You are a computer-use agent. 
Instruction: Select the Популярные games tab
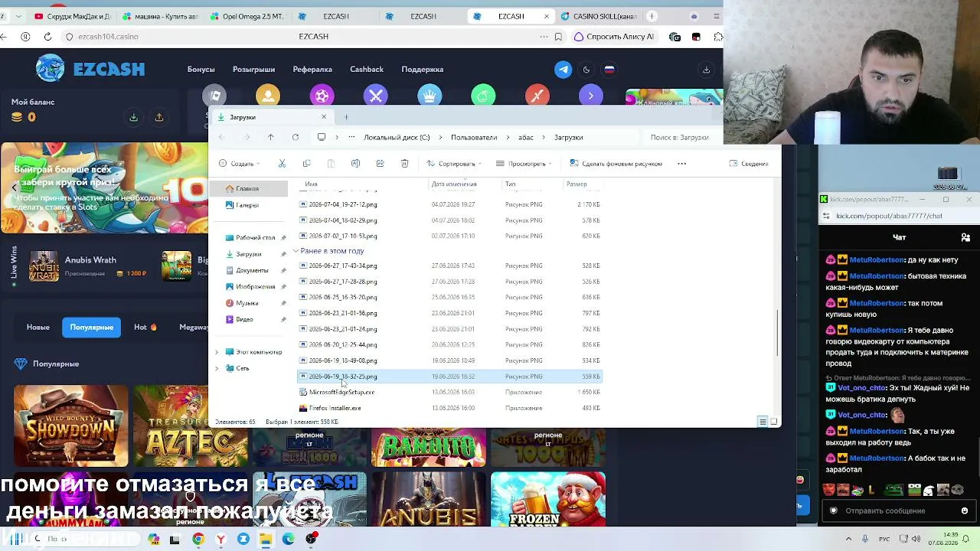click(92, 328)
